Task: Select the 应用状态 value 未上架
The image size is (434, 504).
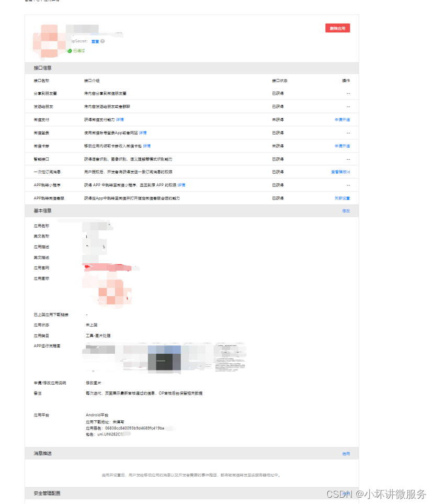Action: click(x=92, y=325)
